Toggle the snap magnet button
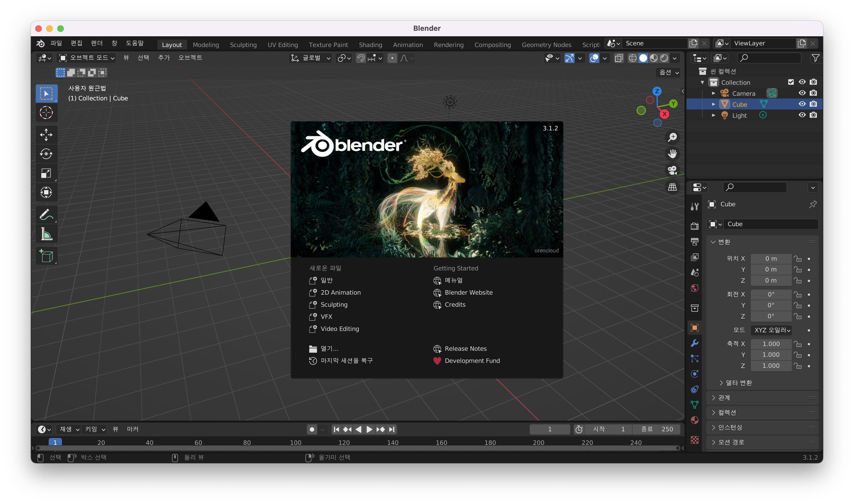Screen dimensions: 854x504 pos(361,58)
